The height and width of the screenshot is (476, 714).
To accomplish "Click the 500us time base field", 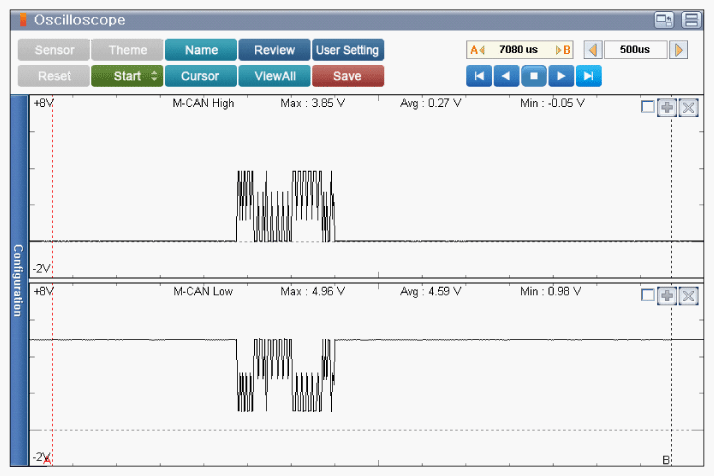I will point(635,50).
